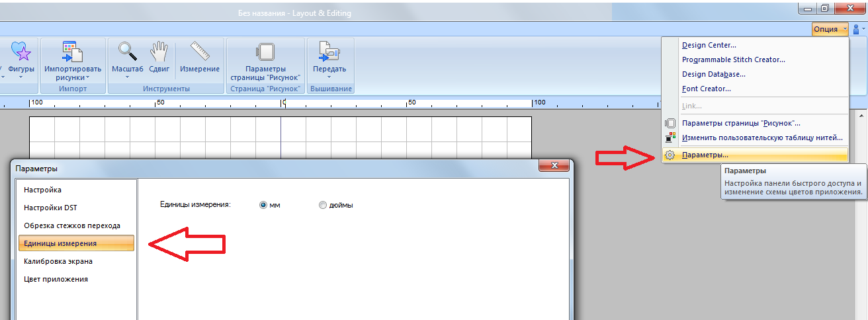Select Калибровка экрана list item
The image size is (868, 320).
(x=76, y=261)
